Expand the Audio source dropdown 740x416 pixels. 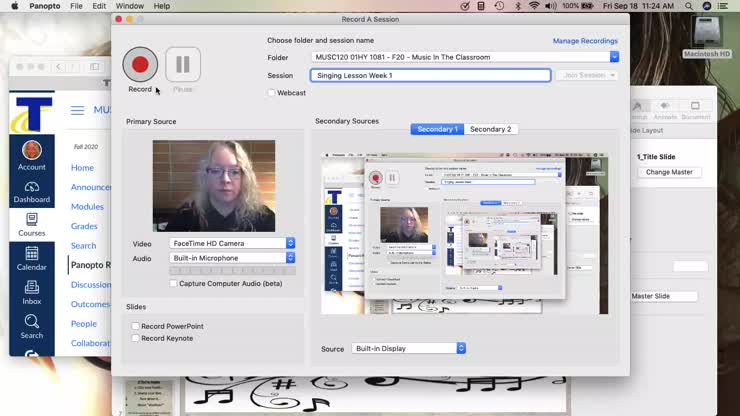click(x=291, y=258)
